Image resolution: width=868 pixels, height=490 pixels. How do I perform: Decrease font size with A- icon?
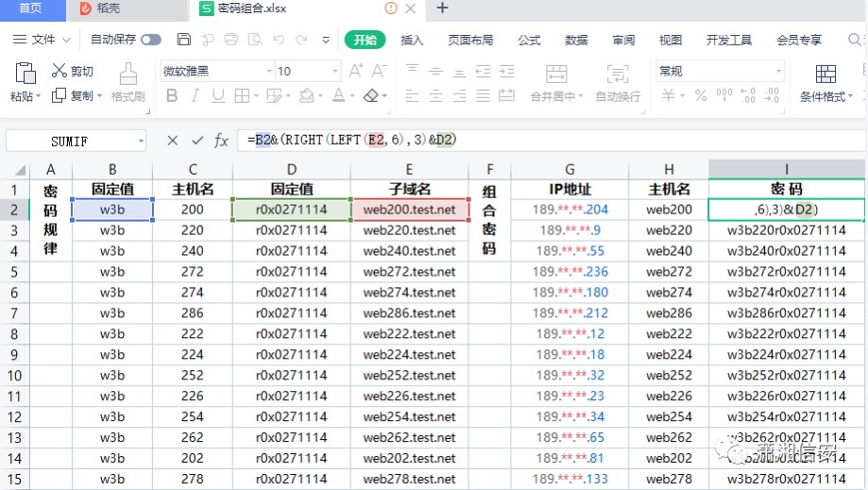coord(379,71)
